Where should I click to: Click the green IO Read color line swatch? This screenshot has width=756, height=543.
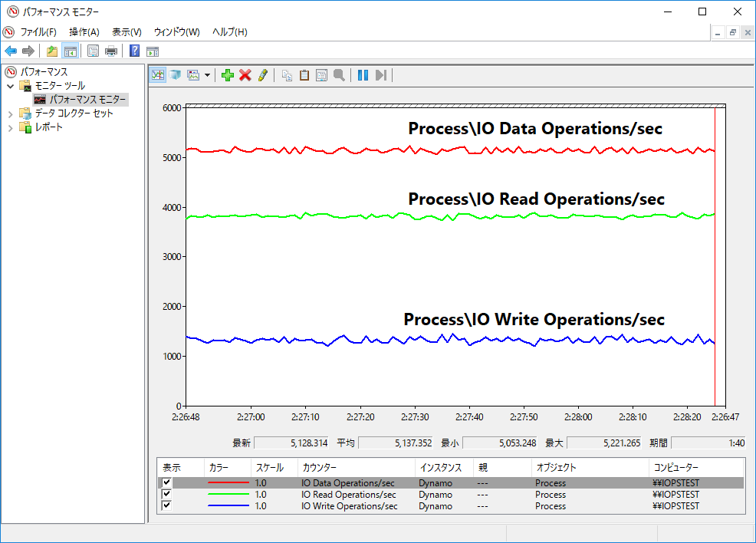[x=228, y=494]
